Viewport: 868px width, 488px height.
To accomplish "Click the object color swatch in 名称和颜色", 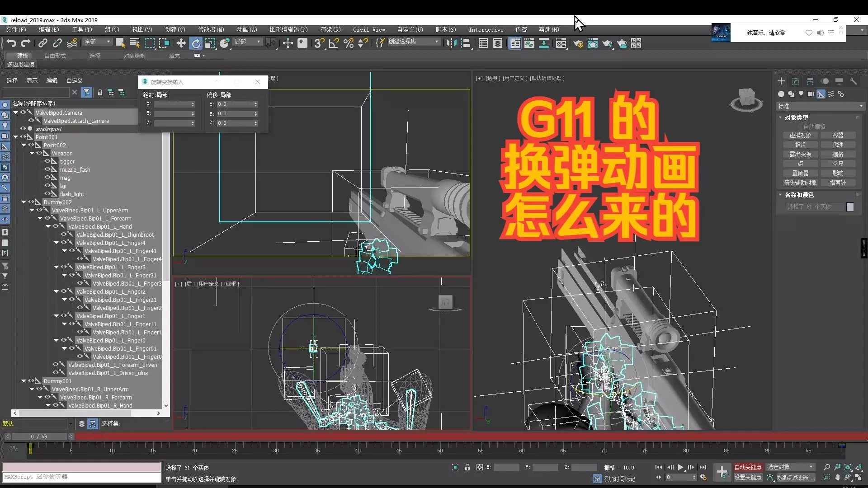I will pyautogui.click(x=850, y=206).
